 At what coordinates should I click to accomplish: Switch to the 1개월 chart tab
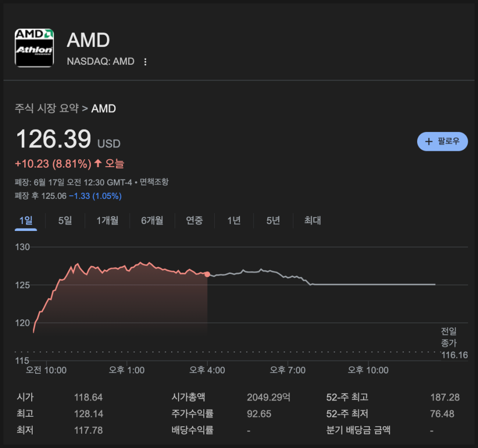click(x=107, y=221)
